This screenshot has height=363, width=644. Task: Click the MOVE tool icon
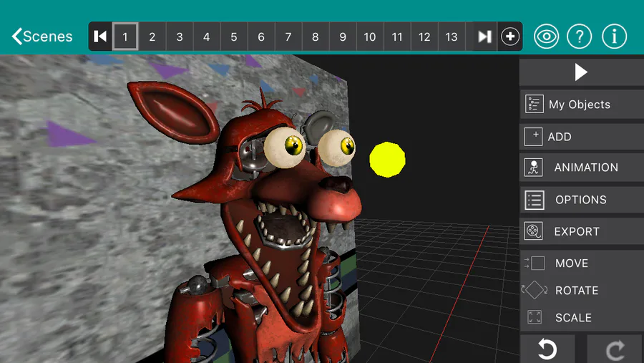click(535, 263)
